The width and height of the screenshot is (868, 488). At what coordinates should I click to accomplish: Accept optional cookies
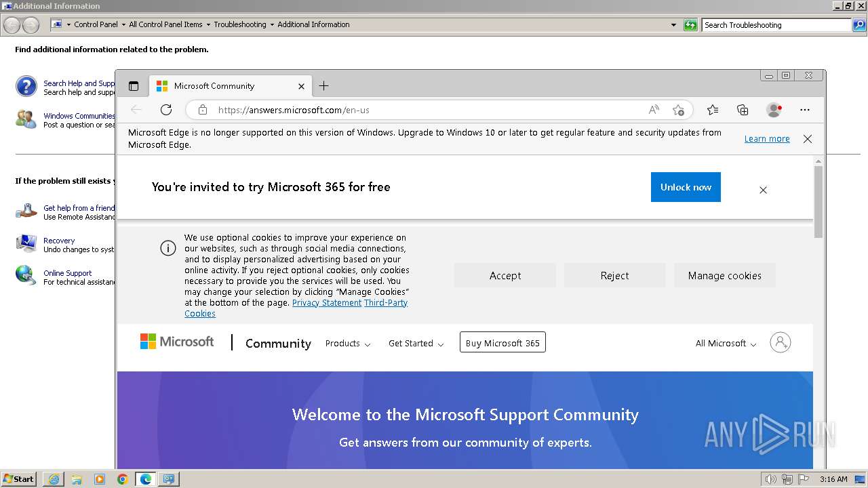tap(505, 275)
